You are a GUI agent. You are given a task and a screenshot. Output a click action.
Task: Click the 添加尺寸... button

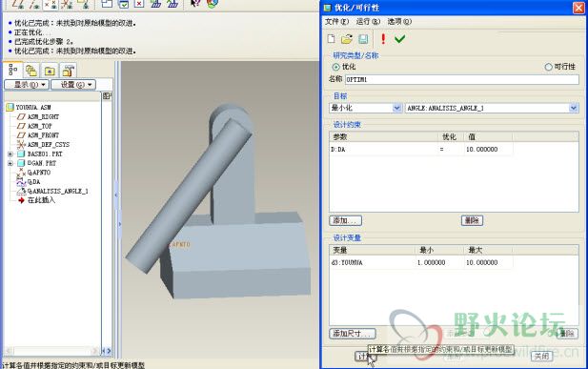tap(352, 334)
